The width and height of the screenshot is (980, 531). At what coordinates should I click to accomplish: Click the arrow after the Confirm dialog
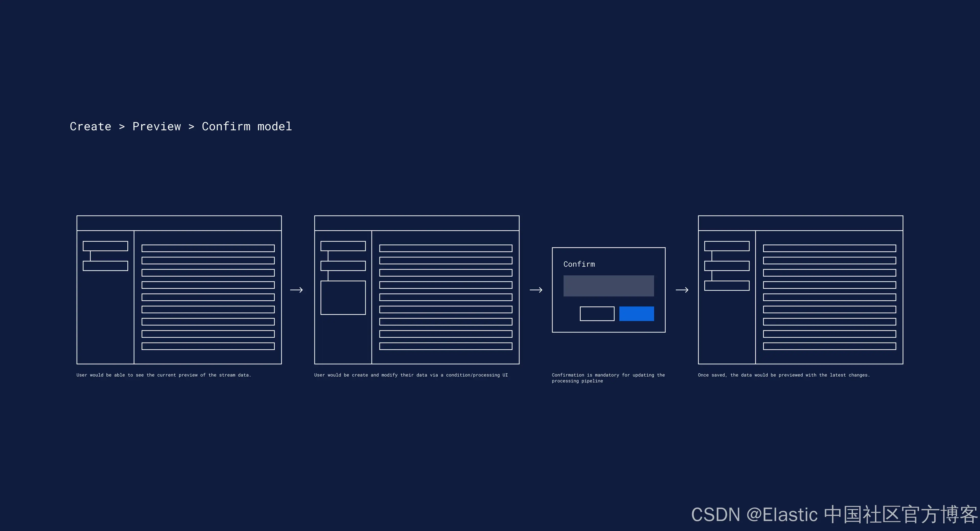[x=682, y=290]
